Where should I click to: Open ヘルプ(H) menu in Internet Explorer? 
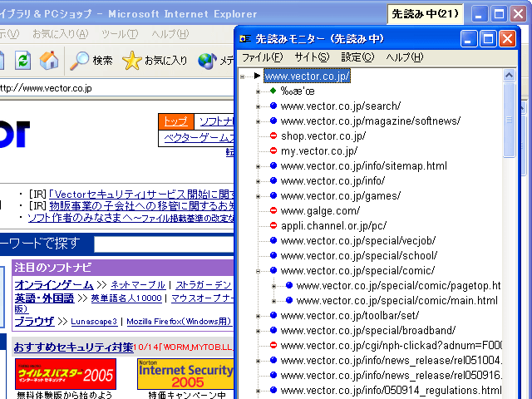click(170, 34)
